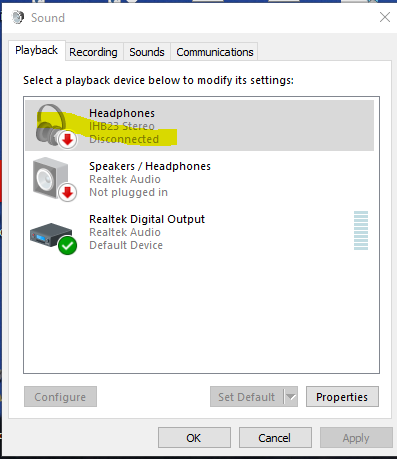Select the Headphones IHB23 Stereo device icon
Viewport: 397px width, 459px height.
51,125
